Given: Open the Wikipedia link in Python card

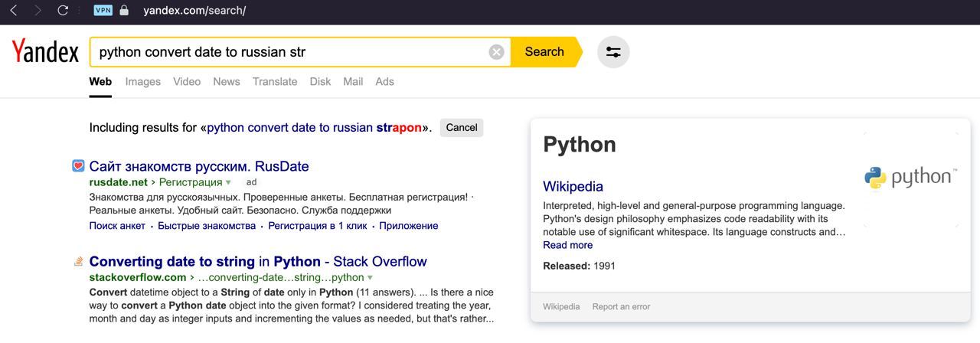Looking at the screenshot, I should tap(573, 186).
